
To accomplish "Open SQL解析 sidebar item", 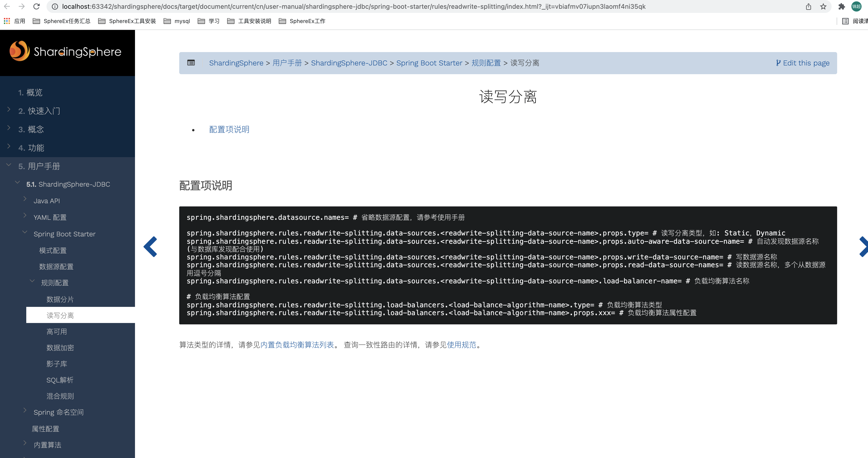I will 60,380.
